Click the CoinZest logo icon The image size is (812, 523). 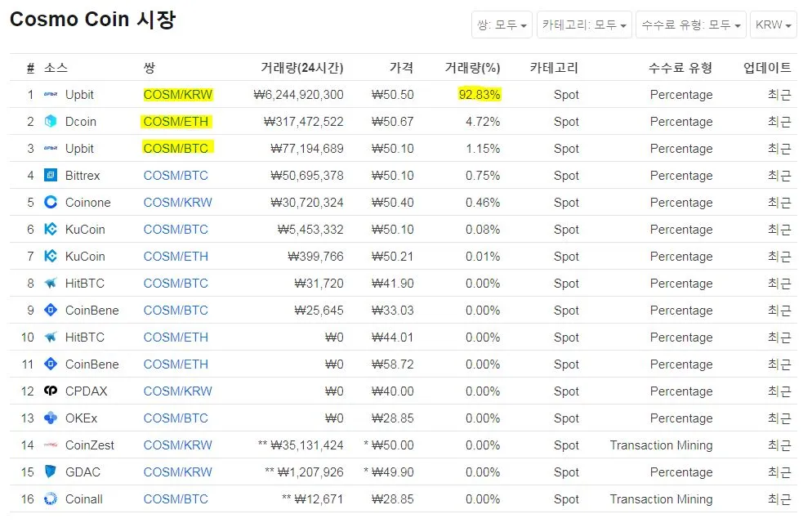point(51,445)
